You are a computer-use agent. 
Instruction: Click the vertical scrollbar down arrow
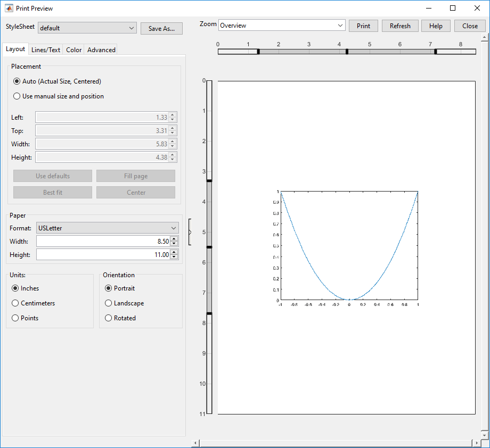(484, 435)
